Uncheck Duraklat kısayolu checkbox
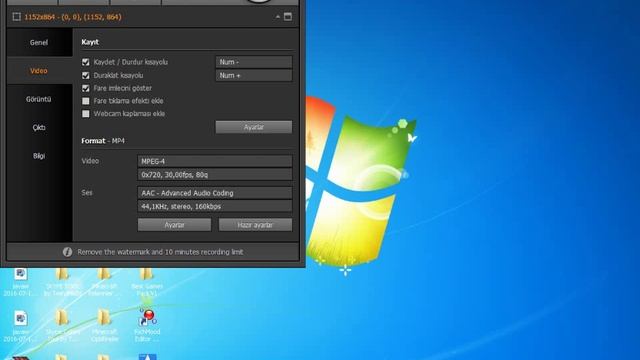This screenshot has width=640, height=360. tap(86, 76)
